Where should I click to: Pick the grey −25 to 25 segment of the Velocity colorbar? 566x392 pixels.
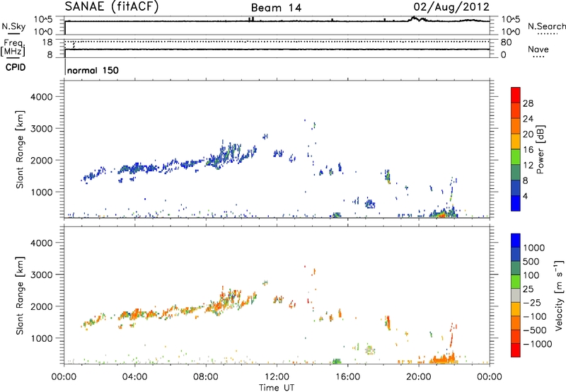[x=516, y=295]
